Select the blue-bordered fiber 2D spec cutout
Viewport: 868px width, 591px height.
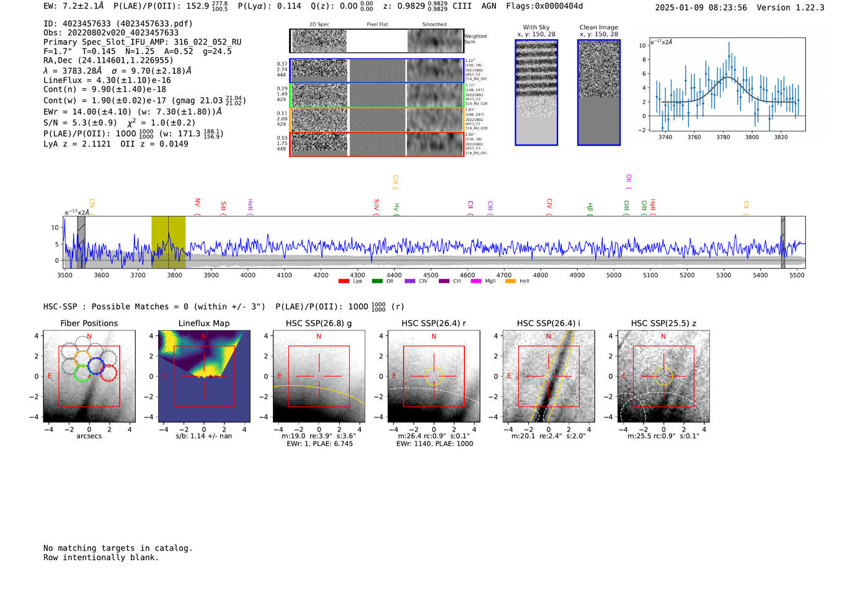319,71
